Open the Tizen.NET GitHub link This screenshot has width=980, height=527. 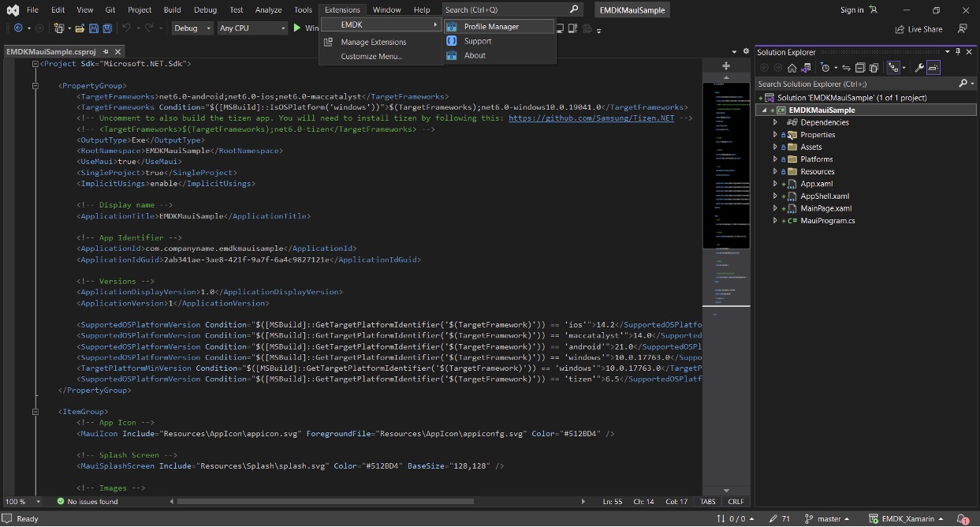591,118
